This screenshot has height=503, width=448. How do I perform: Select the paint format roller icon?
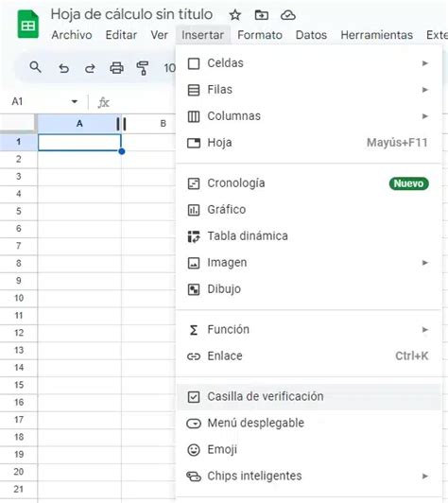[143, 68]
